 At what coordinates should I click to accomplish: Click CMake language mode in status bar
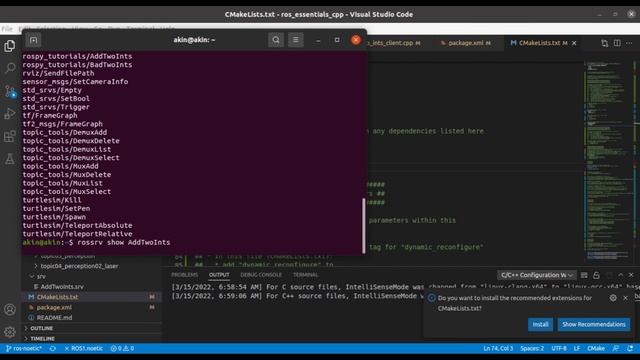point(596,349)
